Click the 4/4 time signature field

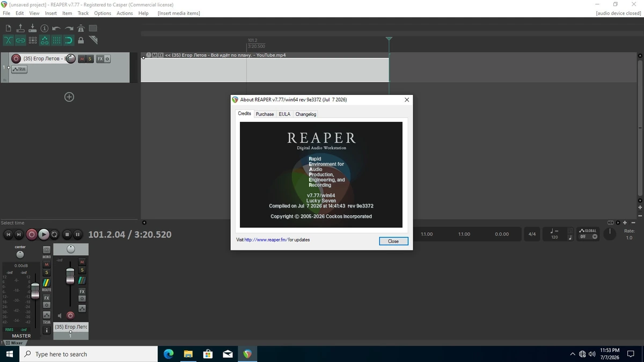click(532, 234)
